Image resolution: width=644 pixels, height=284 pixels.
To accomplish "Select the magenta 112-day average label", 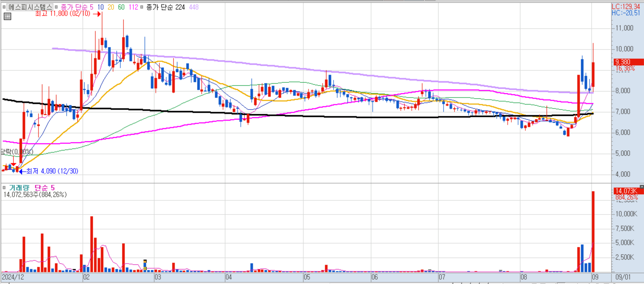I will (133, 7).
